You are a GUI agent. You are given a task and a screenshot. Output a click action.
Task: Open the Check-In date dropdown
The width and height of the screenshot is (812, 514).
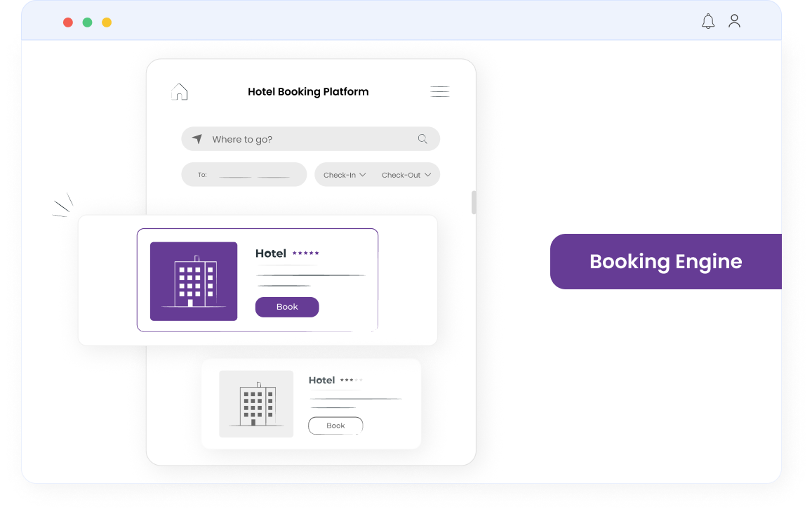coord(343,174)
